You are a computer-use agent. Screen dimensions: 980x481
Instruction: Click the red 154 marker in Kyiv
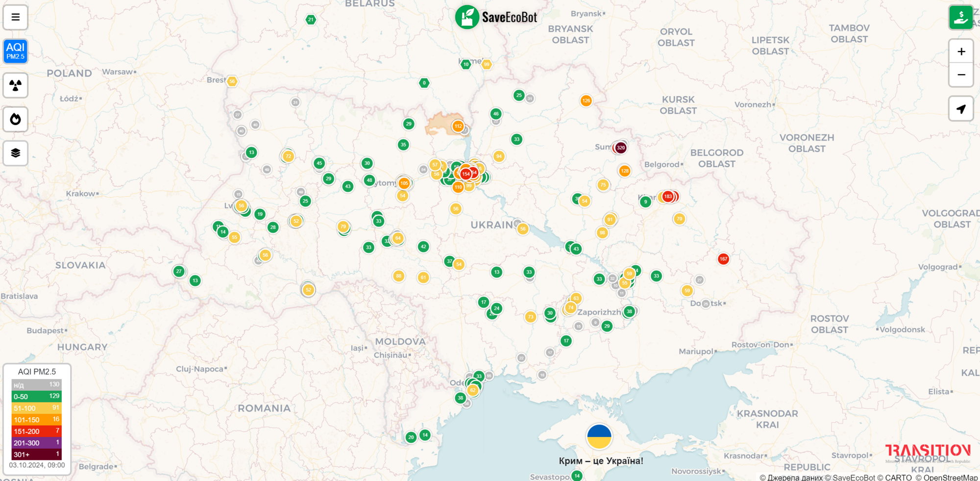click(x=465, y=174)
